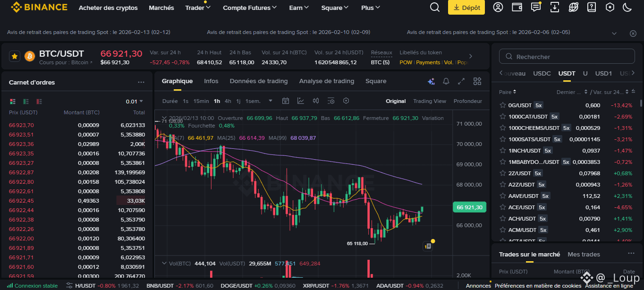The width and height of the screenshot is (644, 290).
Task: Close the announcement banner
Action: pyautogui.click(x=633, y=33)
